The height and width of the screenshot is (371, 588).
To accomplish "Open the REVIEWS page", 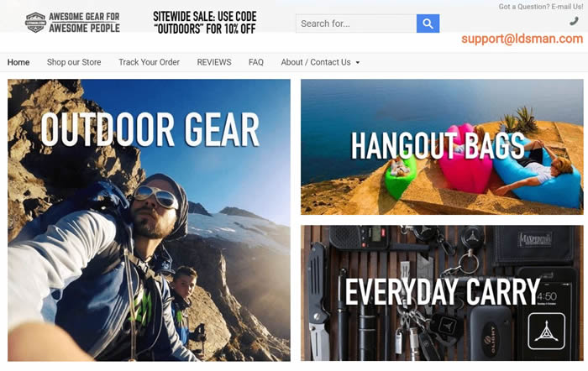I will pos(214,62).
